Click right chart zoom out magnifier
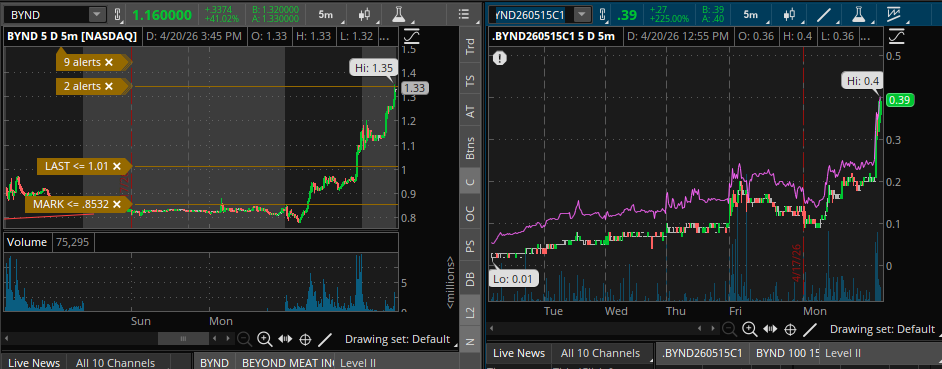The height and width of the screenshot is (369, 942). tap(729, 329)
